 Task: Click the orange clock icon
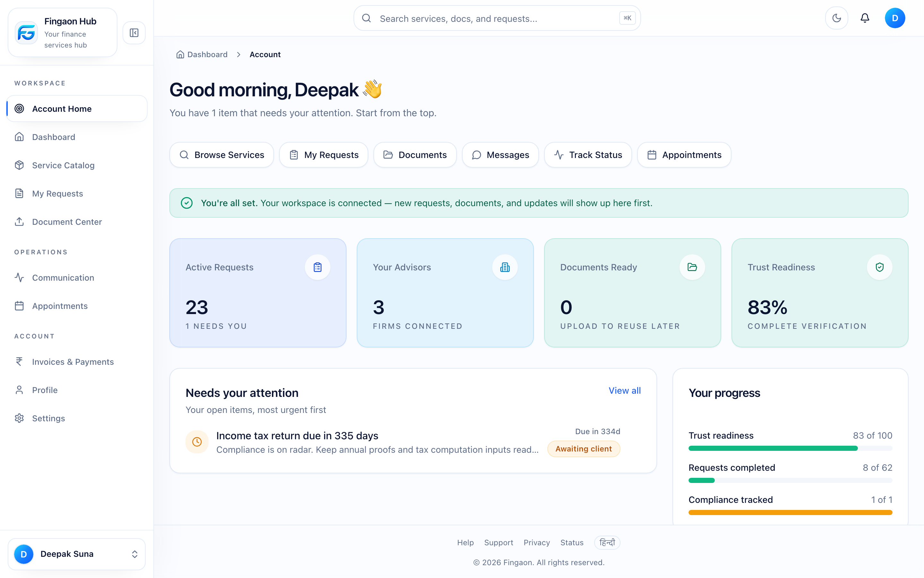click(x=197, y=442)
